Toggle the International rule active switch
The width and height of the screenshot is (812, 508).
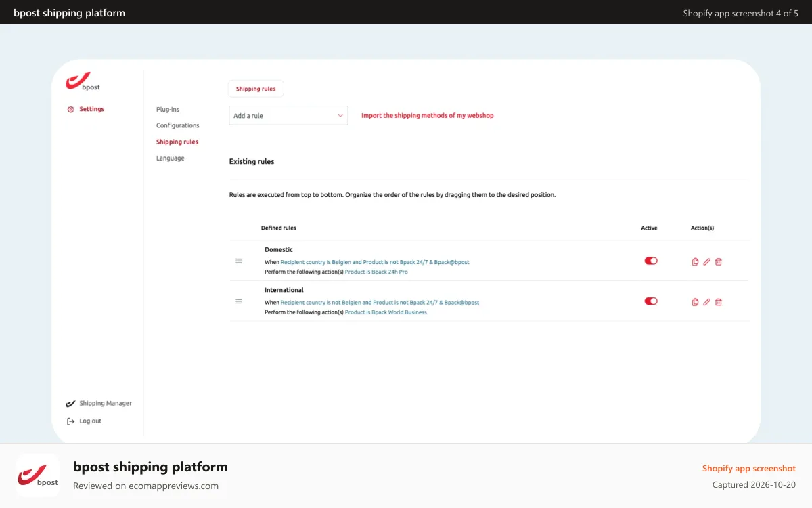pos(651,301)
